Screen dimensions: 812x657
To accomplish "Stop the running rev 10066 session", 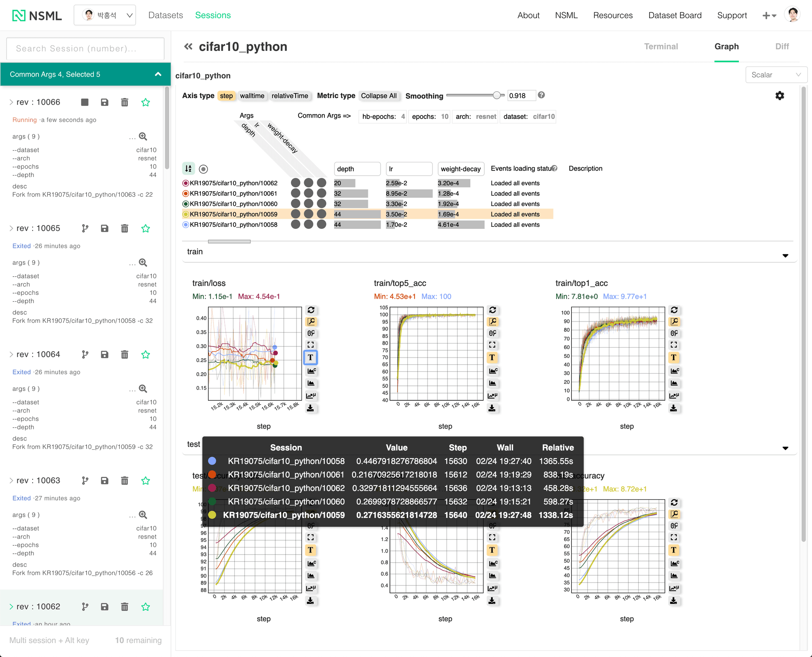I will point(85,102).
